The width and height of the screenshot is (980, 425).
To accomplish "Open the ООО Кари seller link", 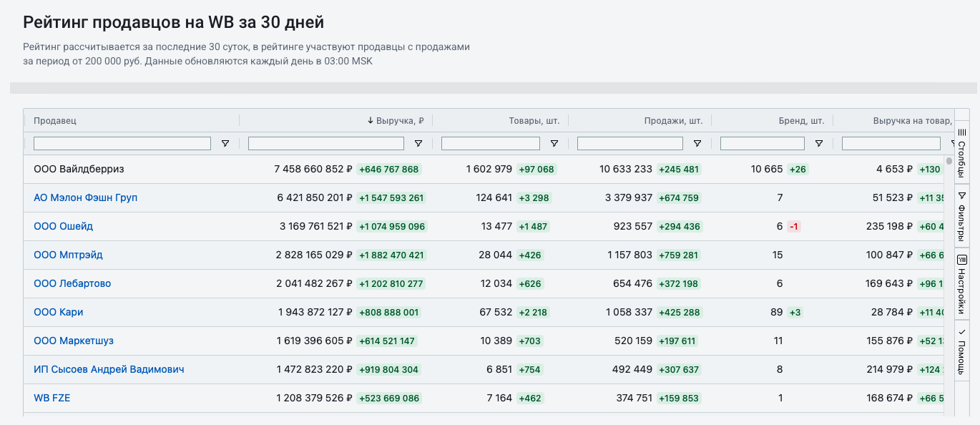I will coord(58,312).
